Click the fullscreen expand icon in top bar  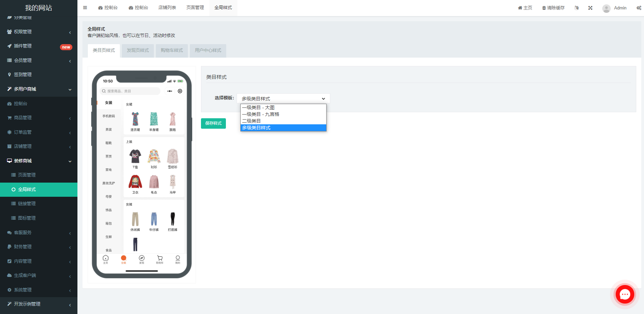(590, 8)
